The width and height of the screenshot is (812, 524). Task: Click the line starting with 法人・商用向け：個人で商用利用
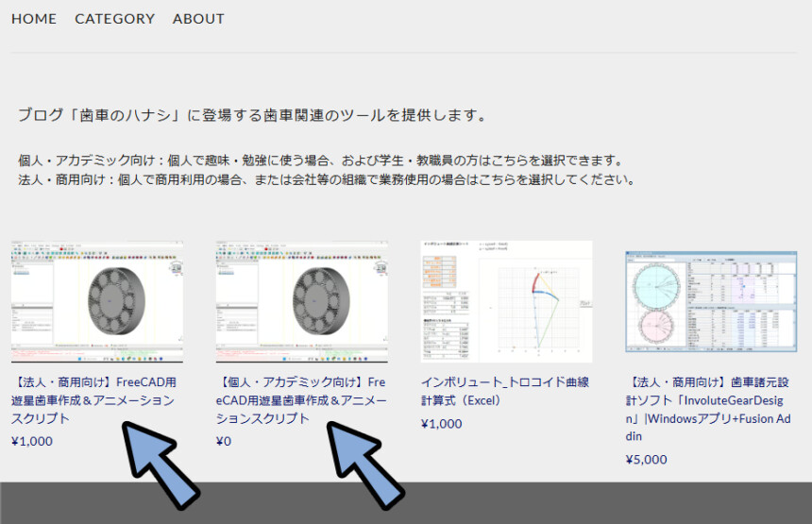[x=327, y=179]
